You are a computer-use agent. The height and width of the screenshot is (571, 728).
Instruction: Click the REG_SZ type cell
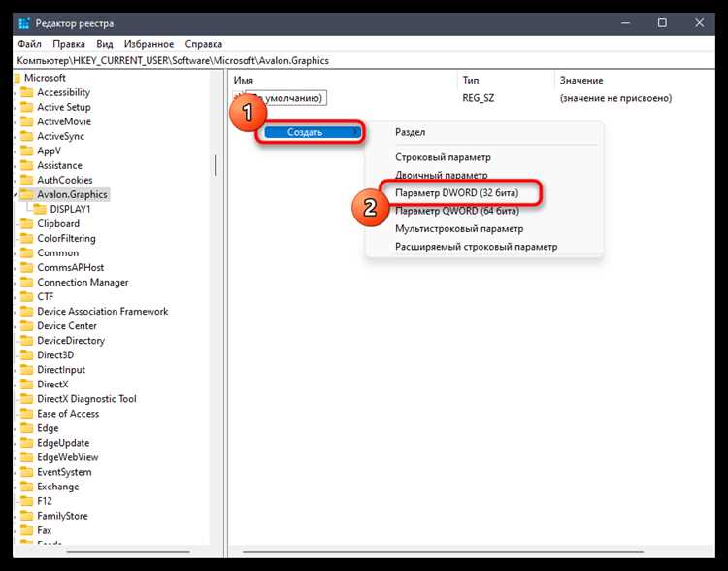(x=479, y=98)
